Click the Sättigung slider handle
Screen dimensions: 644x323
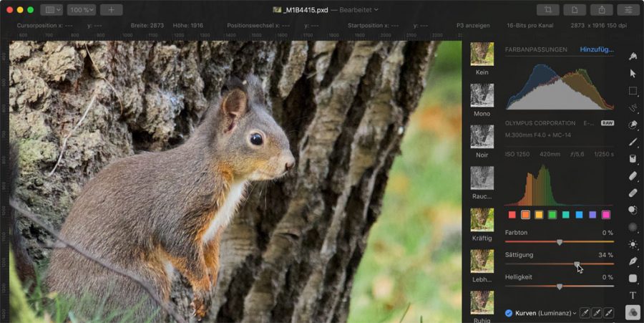(577, 264)
